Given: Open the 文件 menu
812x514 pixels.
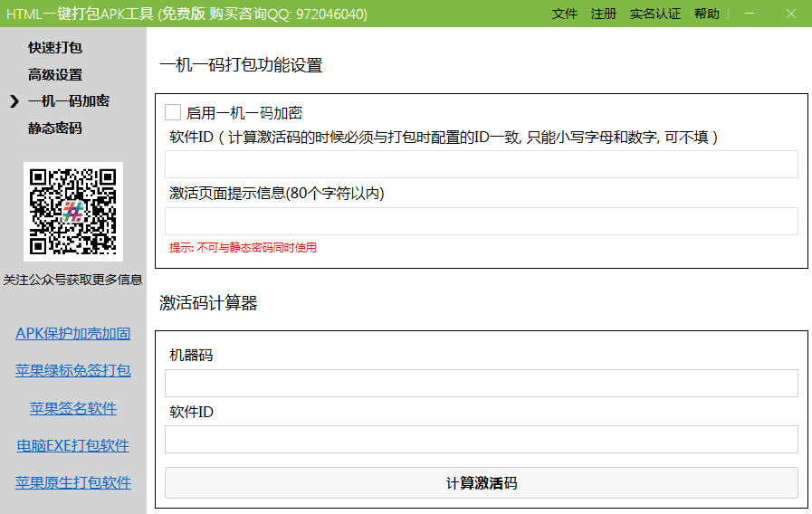Looking at the screenshot, I should pos(565,14).
